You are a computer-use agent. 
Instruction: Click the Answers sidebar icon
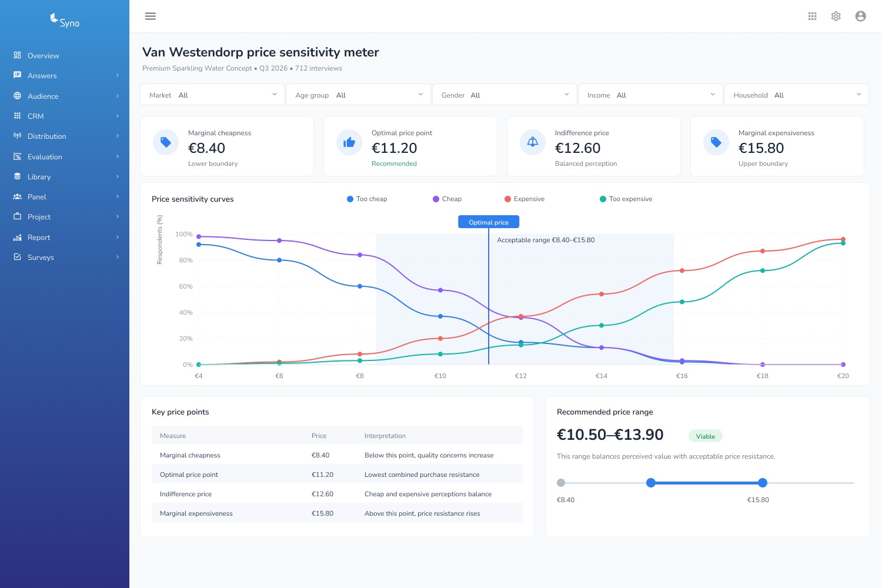18,75
